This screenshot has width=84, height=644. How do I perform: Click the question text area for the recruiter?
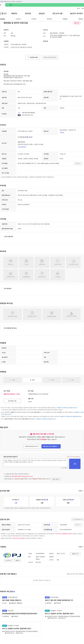pyautogui.click(x=36, y=463)
